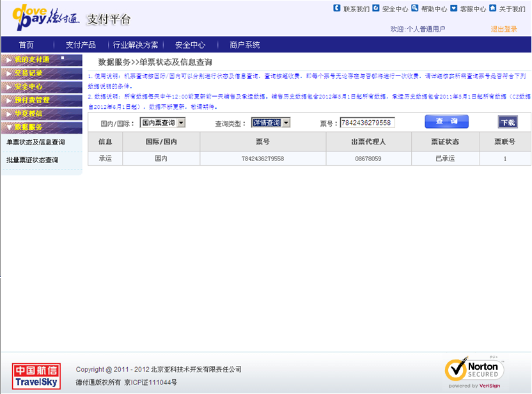The height and width of the screenshot is (394, 532).
Task: Click the 联系我们 phone icon
Action: [x=337, y=8]
